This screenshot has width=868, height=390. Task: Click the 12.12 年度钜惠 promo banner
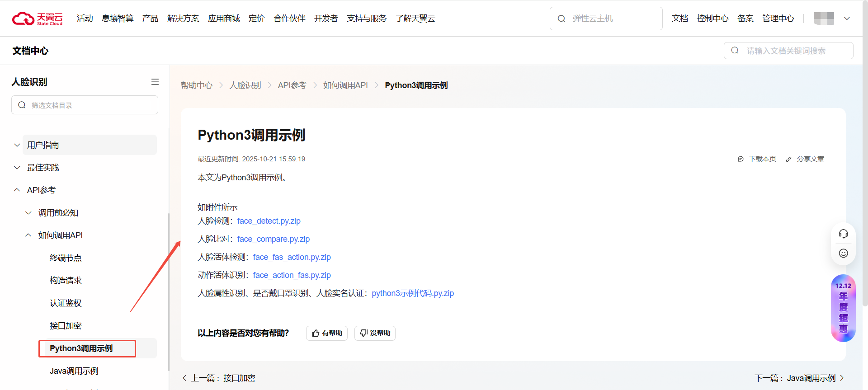click(x=843, y=308)
